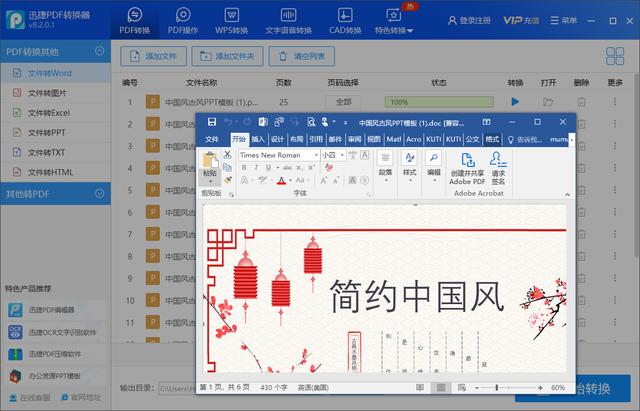The height and width of the screenshot is (411, 640).
Task: Open the 特色转换 dropdown in the converter toolbar
Action: (393, 20)
